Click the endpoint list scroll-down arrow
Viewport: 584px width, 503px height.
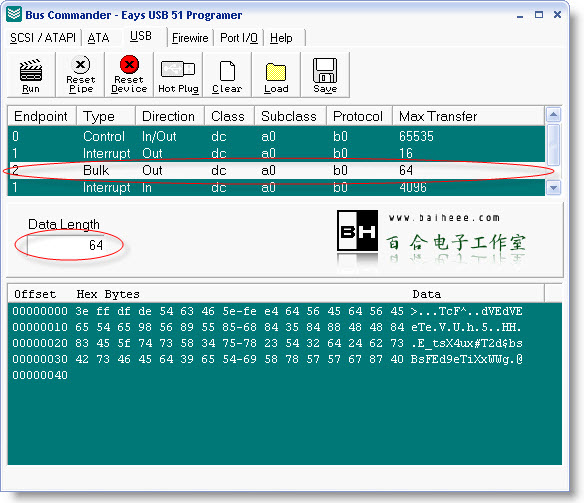click(553, 188)
